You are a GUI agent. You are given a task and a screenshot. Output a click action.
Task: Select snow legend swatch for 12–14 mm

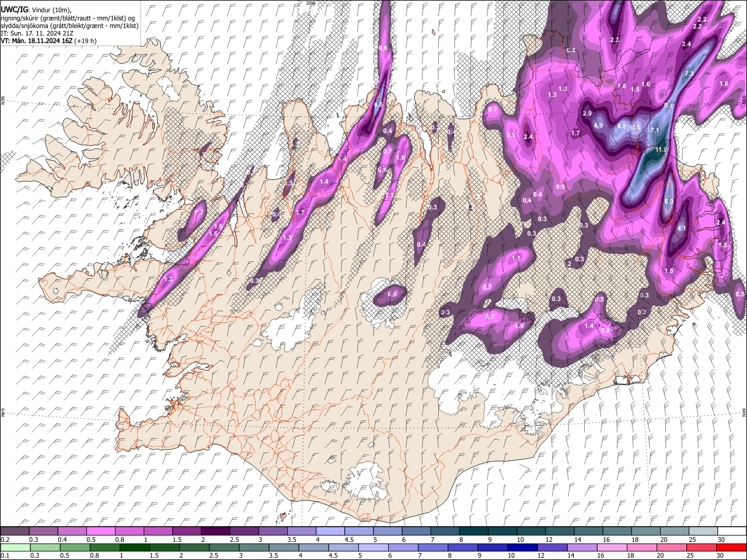tap(560, 531)
